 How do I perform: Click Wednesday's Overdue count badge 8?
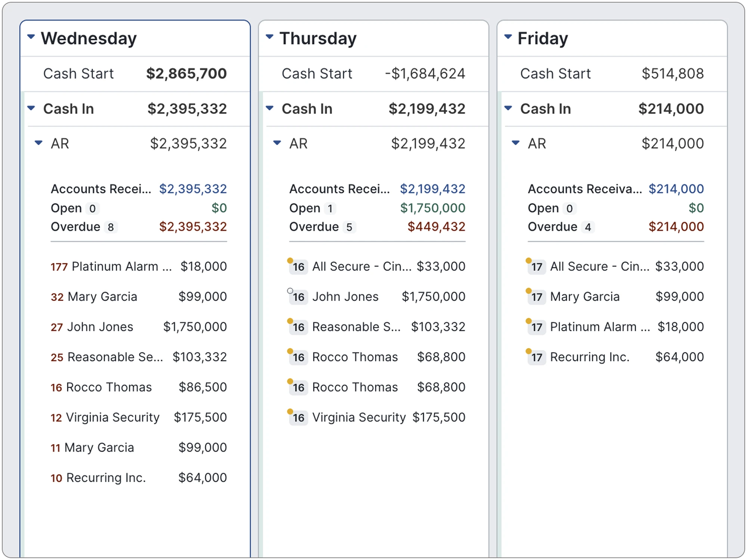111,227
